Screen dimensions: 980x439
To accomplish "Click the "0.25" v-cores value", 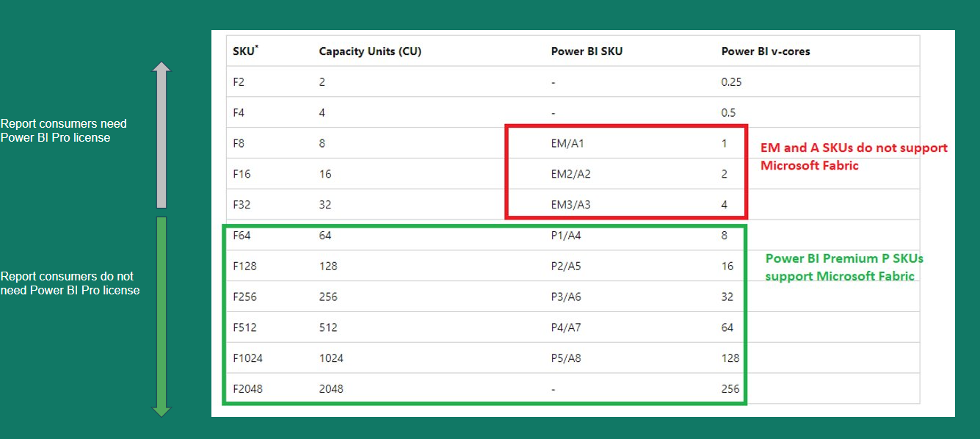I will point(731,81).
